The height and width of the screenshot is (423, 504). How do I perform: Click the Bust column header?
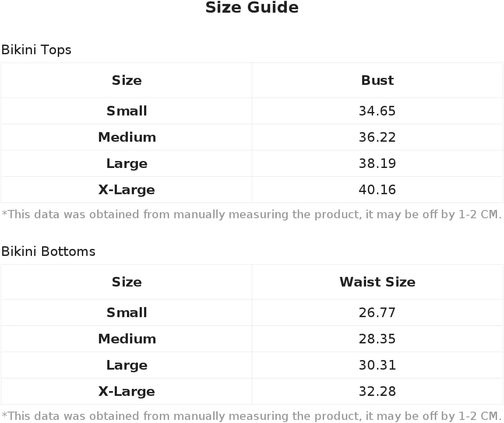click(377, 80)
